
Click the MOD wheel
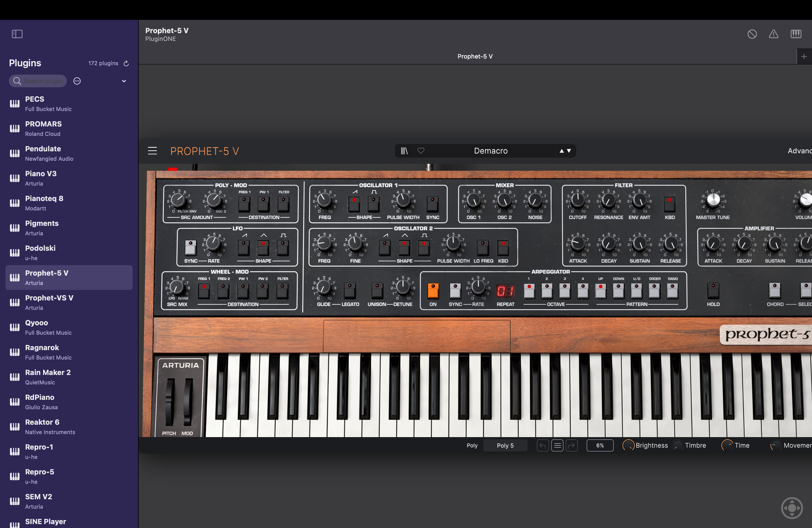(188, 402)
